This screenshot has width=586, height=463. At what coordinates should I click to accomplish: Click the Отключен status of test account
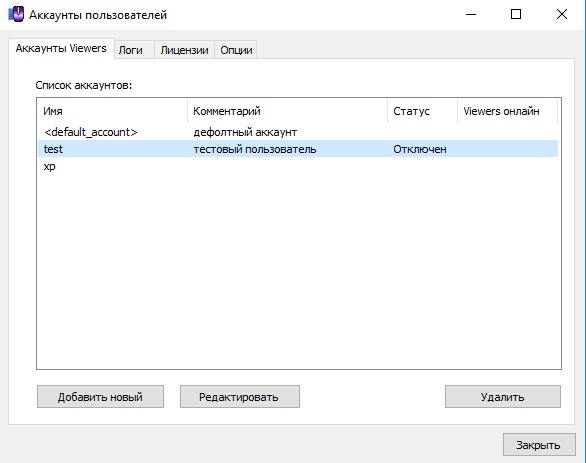(420, 149)
